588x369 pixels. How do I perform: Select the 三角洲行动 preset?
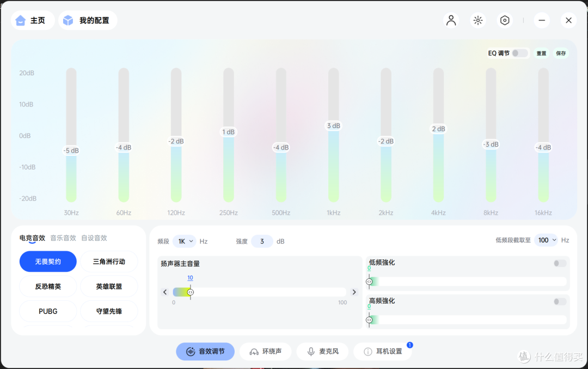click(x=109, y=262)
